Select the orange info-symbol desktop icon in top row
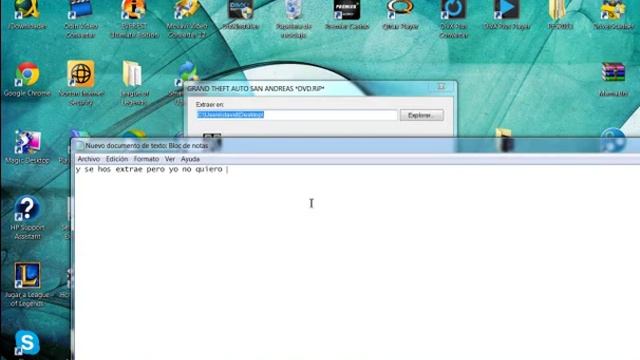 (134, 19)
